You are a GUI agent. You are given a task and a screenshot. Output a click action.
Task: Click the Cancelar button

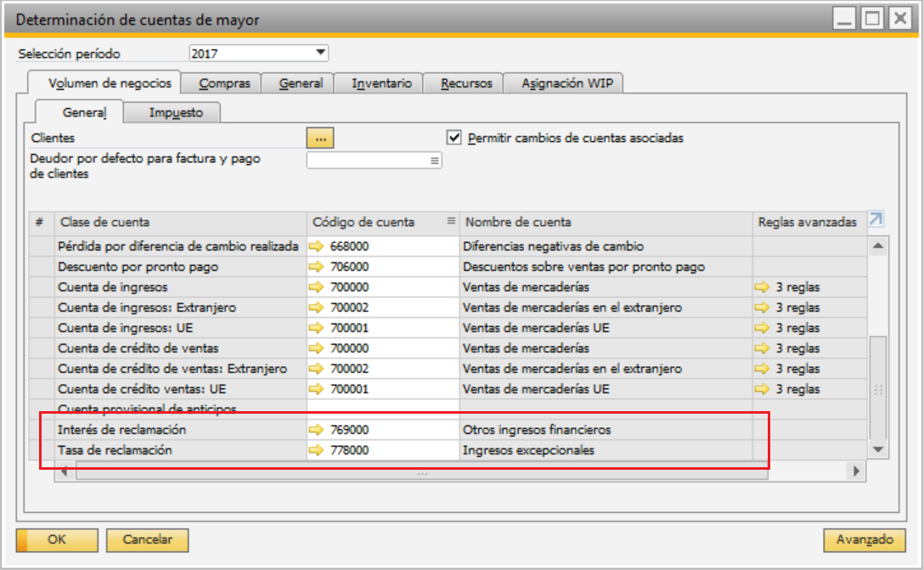(x=148, y=539)
